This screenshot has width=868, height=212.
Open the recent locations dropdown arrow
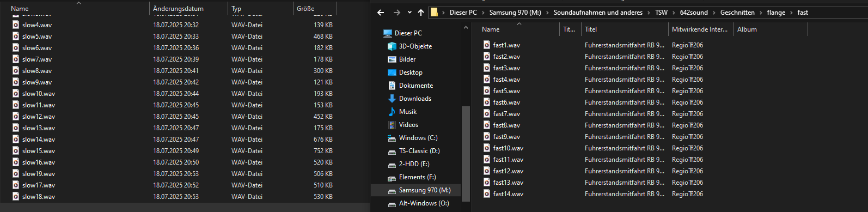pyautogui.click(x=409, y=13)
